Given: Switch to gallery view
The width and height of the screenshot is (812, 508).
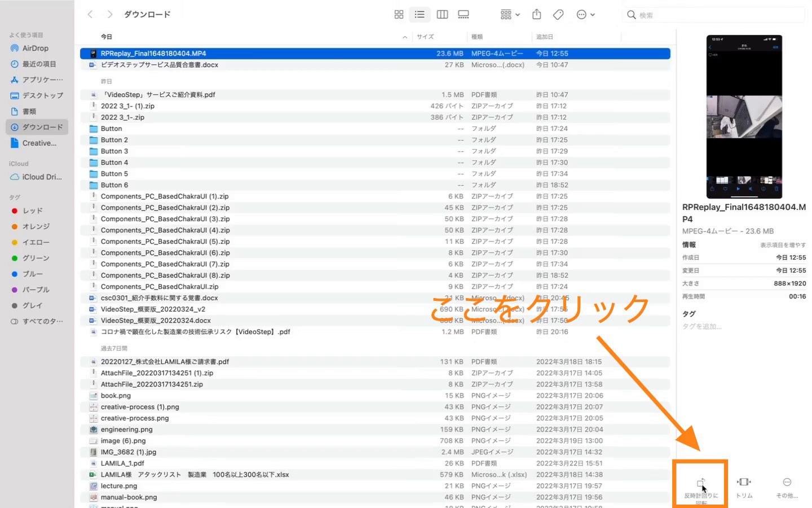Looking at the screenshot, I should [x=464, y=15].
